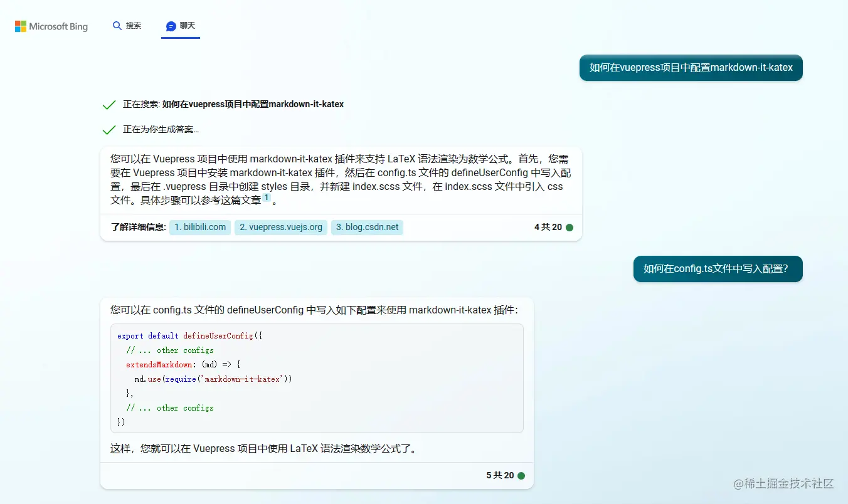
Task: Select the magnifier icon on 搜索 tab
Action: pos(117,26)
